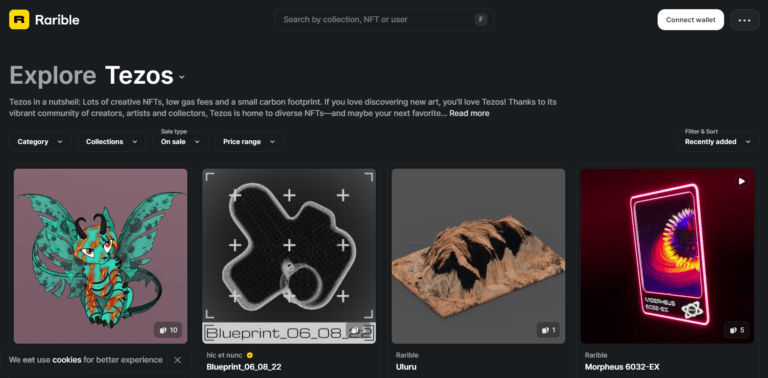
Task: Focus the search by collection field
Action: click(384, 20)
